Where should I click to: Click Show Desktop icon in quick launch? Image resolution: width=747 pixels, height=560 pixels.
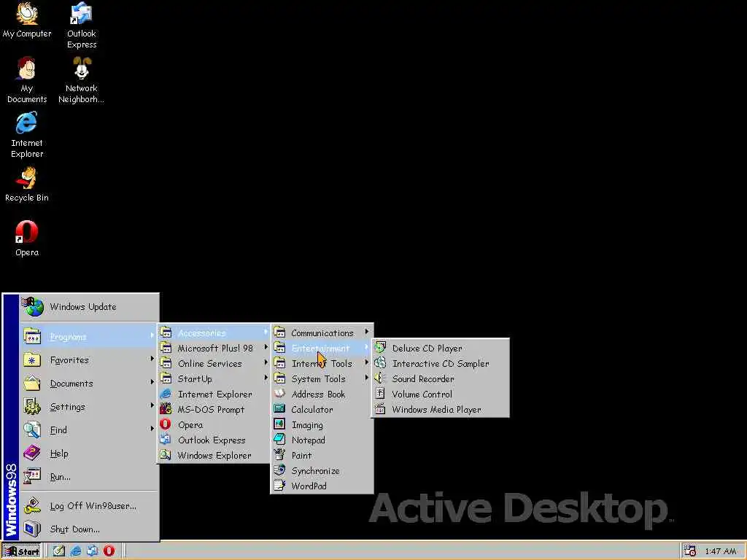click(x=59, y=551)
